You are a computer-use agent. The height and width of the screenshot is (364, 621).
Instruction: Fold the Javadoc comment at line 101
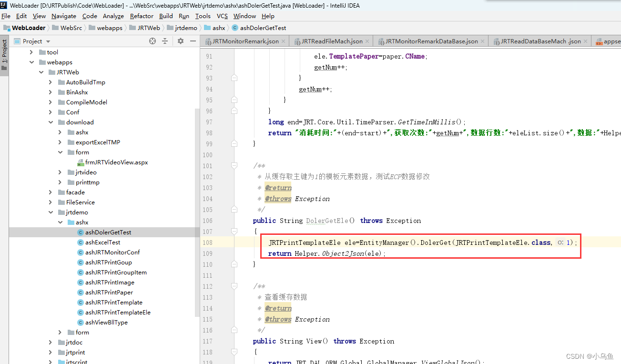tap(234, 166)
